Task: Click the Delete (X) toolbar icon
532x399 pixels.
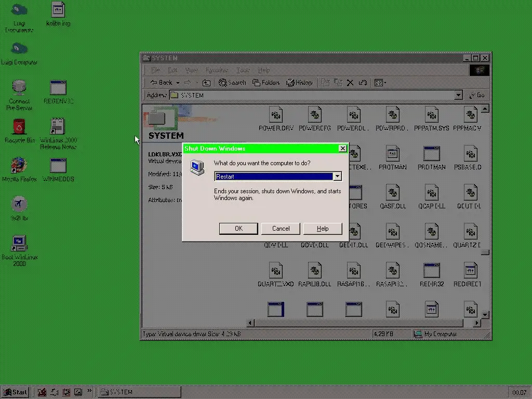Action: click(350, 83)
